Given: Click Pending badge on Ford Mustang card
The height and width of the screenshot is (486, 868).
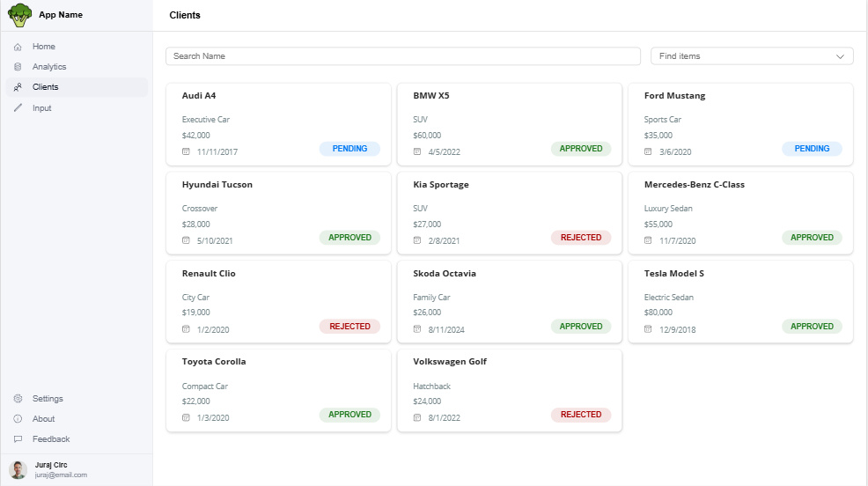Looking at the screenshot, I should click(x=812, y=149).
